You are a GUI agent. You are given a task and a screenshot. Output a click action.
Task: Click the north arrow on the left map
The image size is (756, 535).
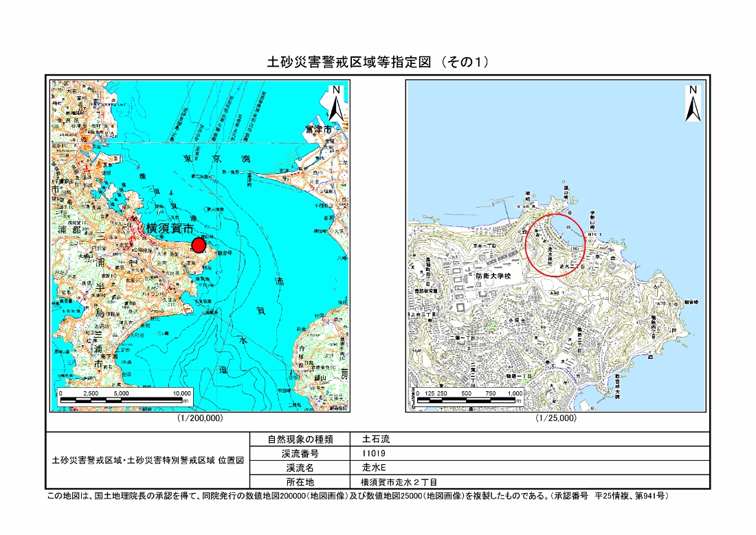[335, 103]
